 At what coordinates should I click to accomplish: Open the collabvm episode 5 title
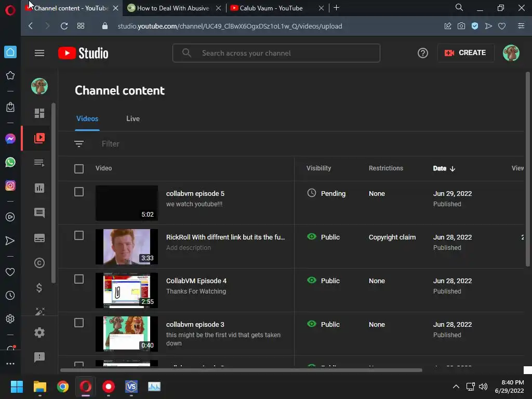[195, 194]
